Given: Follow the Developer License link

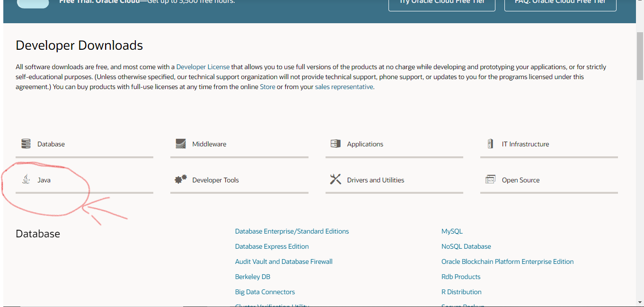Looking at the screenshot, I should 203,67.
